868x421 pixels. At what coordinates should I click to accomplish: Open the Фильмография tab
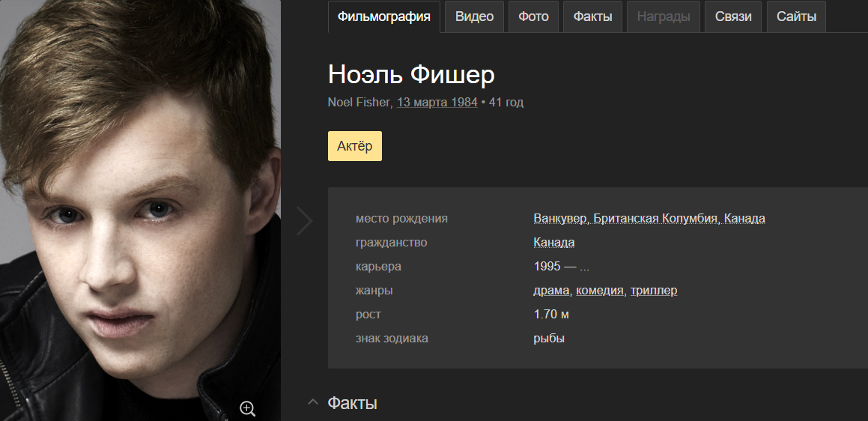384,16
